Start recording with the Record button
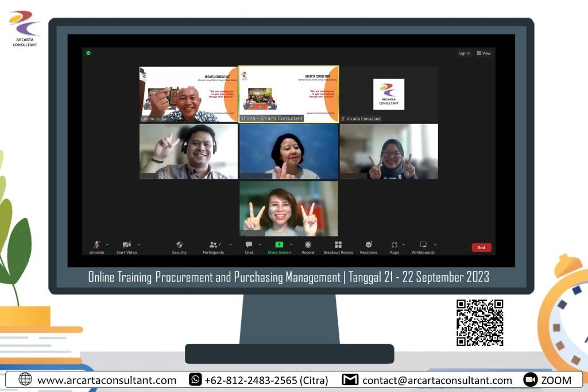 pos(308,245)
